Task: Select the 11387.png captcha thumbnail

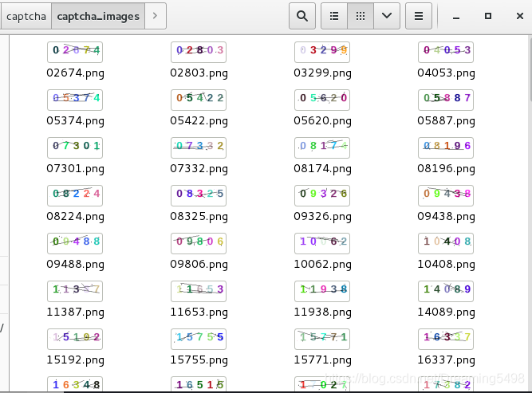Action: [x=75, y=291]
